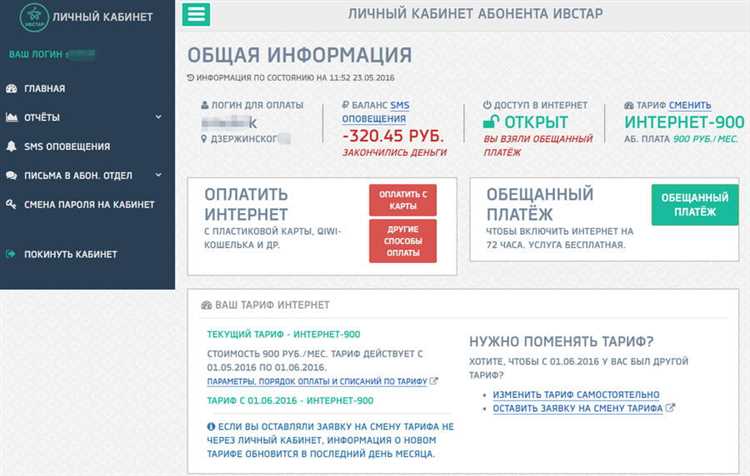
Task: Click Оставить заявку на смену тарифа link
Action: click(x=578, y=409)
